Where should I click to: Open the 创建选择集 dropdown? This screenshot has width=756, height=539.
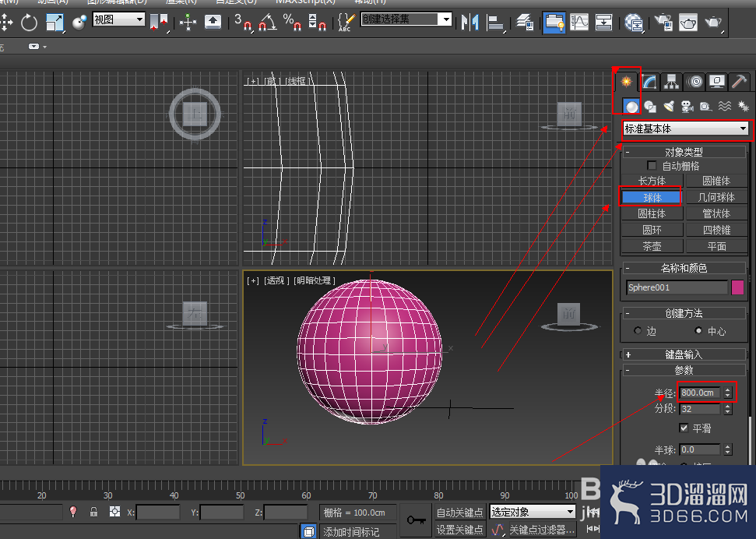[406, 19]
